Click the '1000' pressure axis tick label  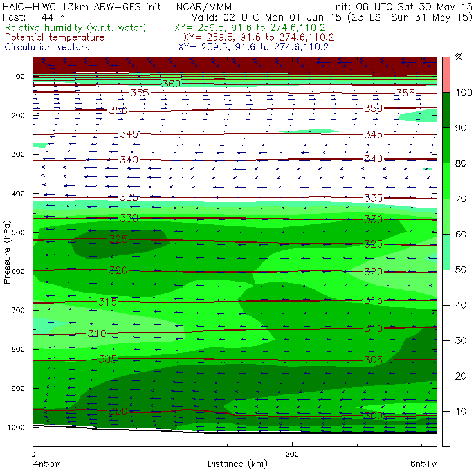click(x=16, y=427)
